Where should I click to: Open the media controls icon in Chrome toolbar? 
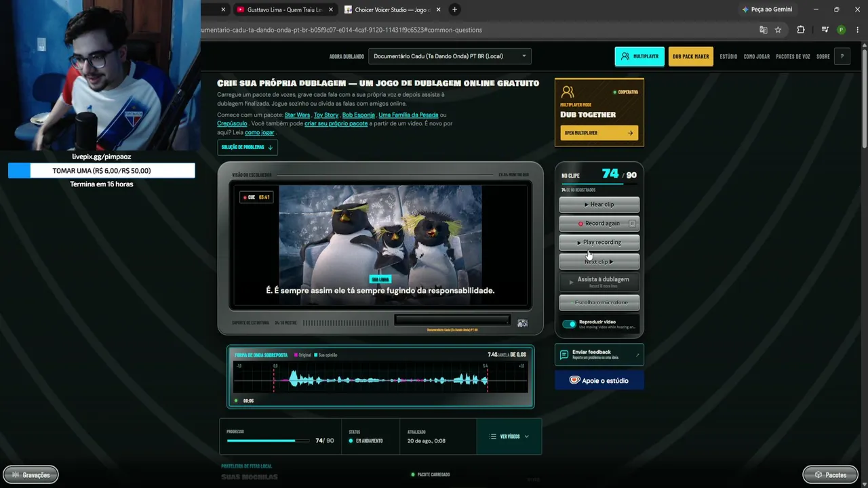point(825,30)
